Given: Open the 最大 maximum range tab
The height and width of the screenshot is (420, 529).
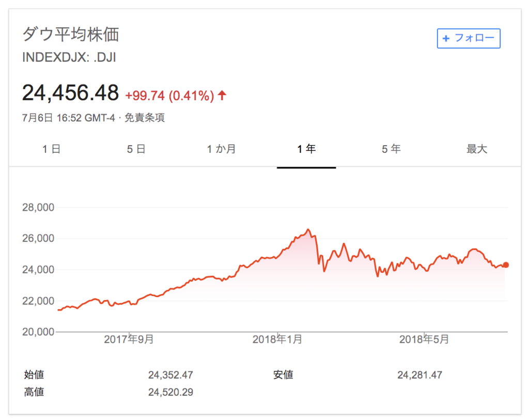Looking at the screenshot, I should (x=477, y=149).
